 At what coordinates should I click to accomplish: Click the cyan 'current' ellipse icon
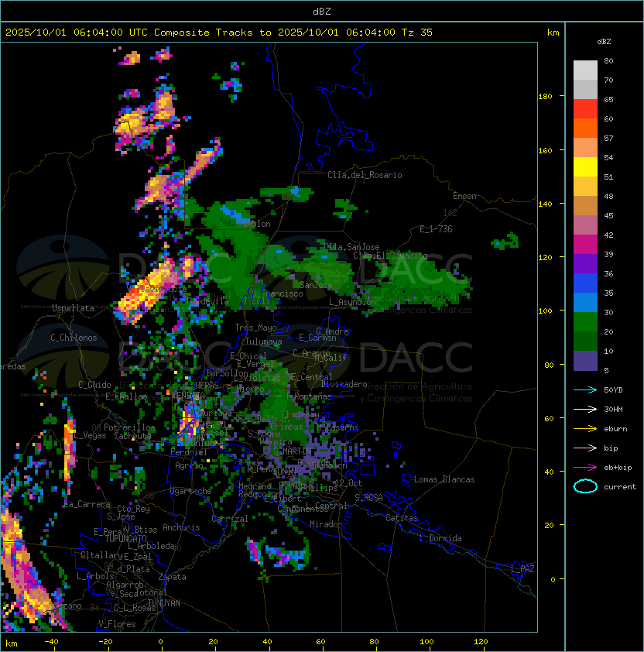585,486
